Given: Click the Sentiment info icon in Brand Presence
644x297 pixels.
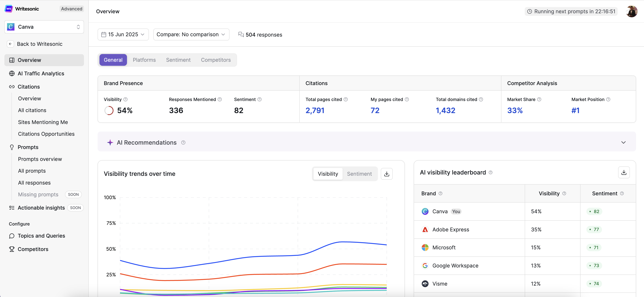Looking at the screenshot, I should point(260,99).
